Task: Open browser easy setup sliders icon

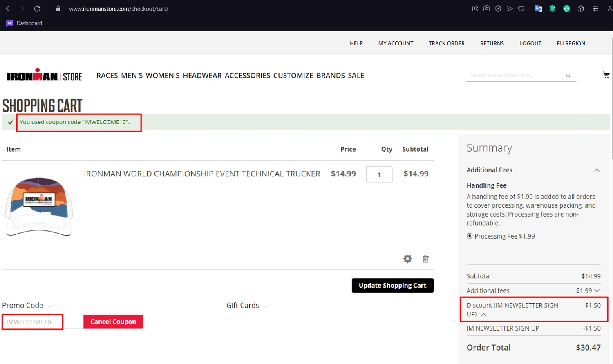Action: coord(595,9)
